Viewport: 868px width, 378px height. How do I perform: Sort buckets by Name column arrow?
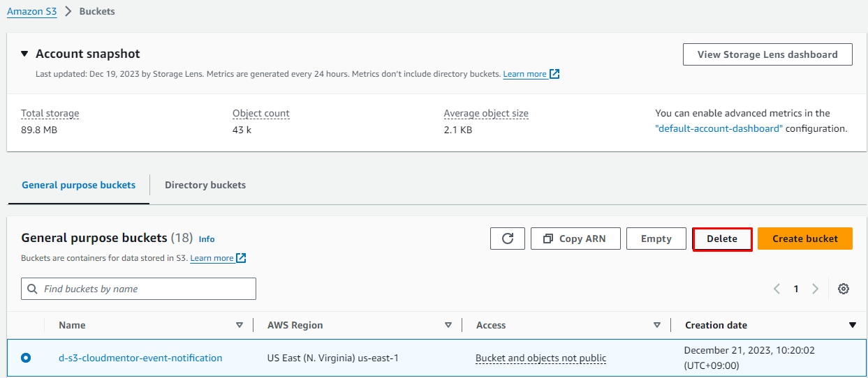[240, 325]
